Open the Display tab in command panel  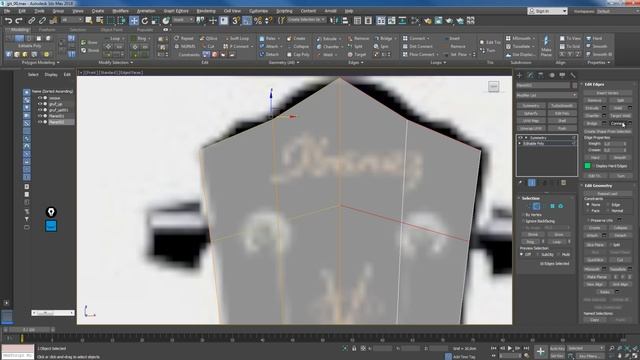562,75
